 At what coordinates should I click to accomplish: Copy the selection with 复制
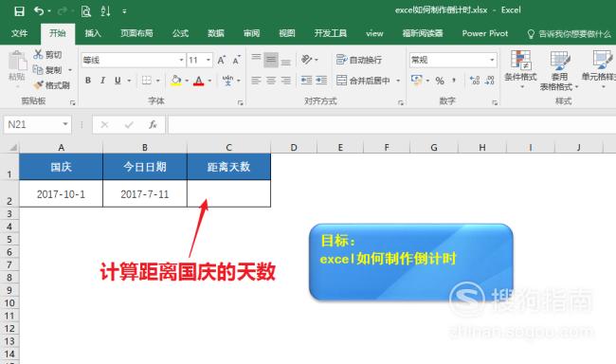pyautogui.click(x=48, y=70)
